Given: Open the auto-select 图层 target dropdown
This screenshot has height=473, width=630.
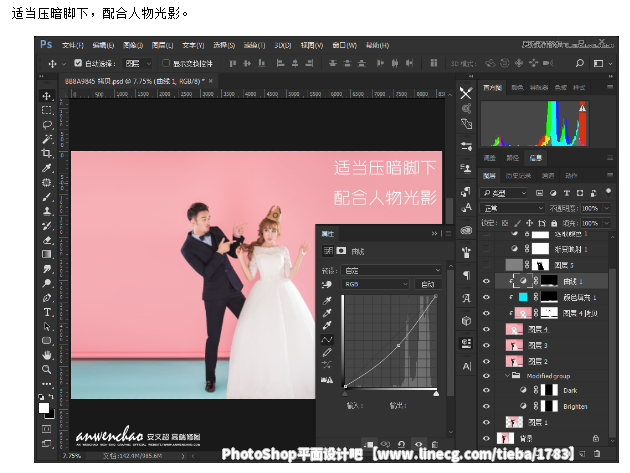Looking at the screenshot, I should (x=138, y=63).
